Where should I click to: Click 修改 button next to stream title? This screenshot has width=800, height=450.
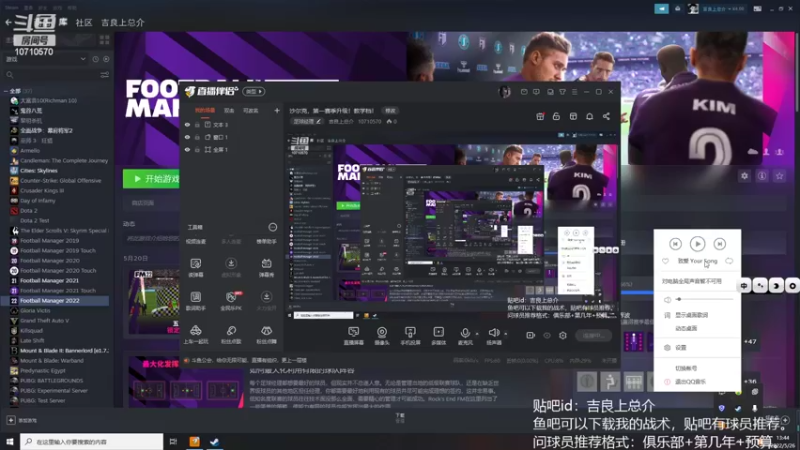pos(390,111)
